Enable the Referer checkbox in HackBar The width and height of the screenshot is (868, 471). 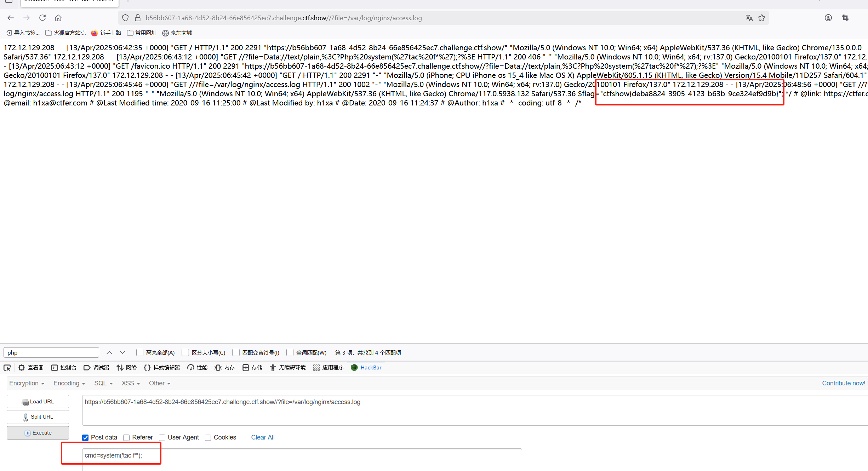(126, 438)
